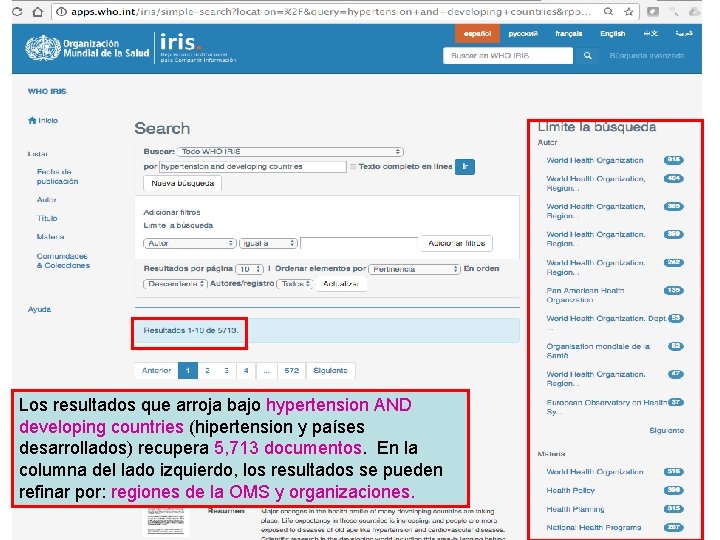Click the hypertension query text field
Screen dimensions: 720x540
pyautogui.click(x=253, y=167)
